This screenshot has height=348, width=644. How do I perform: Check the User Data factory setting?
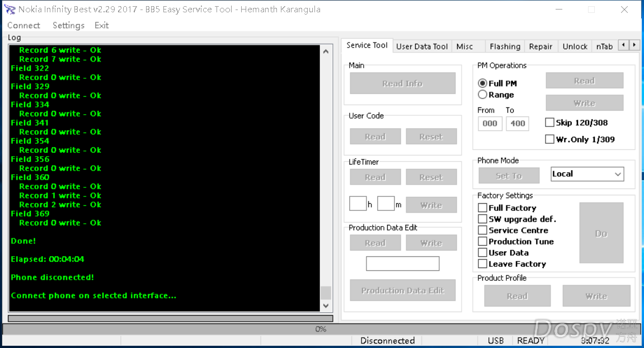tap(482, 252)
